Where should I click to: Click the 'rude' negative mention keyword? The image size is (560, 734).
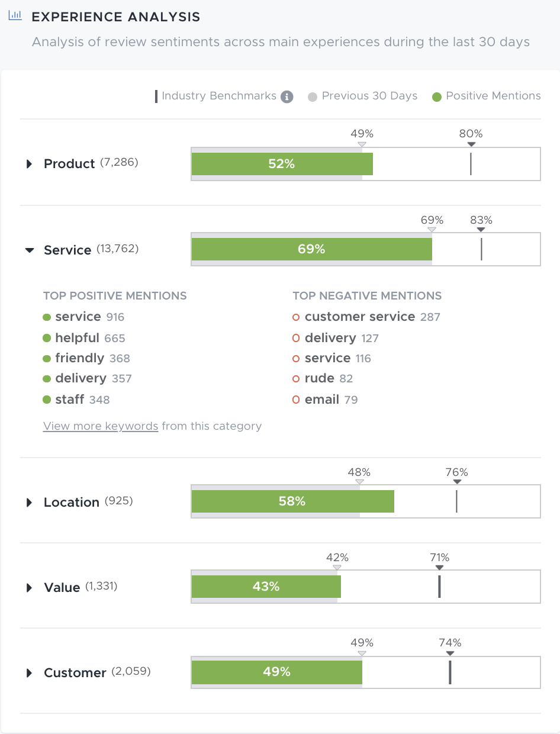pos(319,378)
